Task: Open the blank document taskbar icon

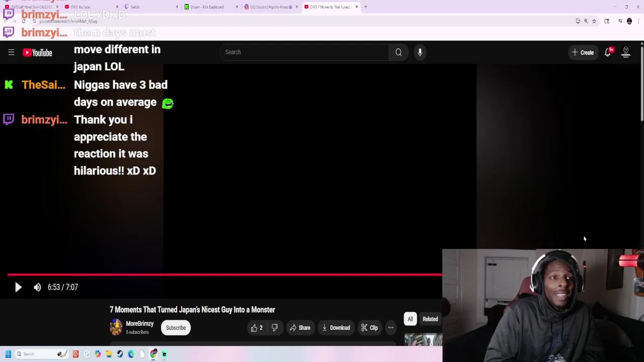Action: [142, 354]
